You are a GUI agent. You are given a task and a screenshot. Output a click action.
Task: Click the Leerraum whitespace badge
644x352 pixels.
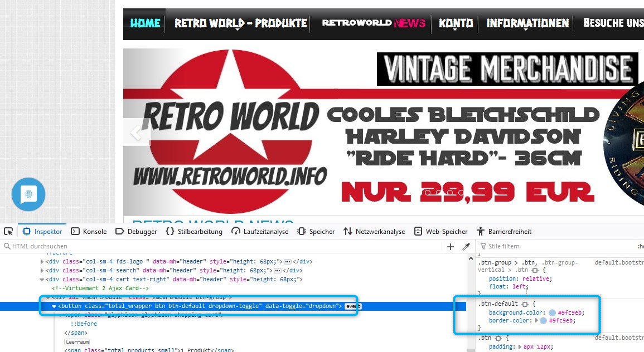77,341
